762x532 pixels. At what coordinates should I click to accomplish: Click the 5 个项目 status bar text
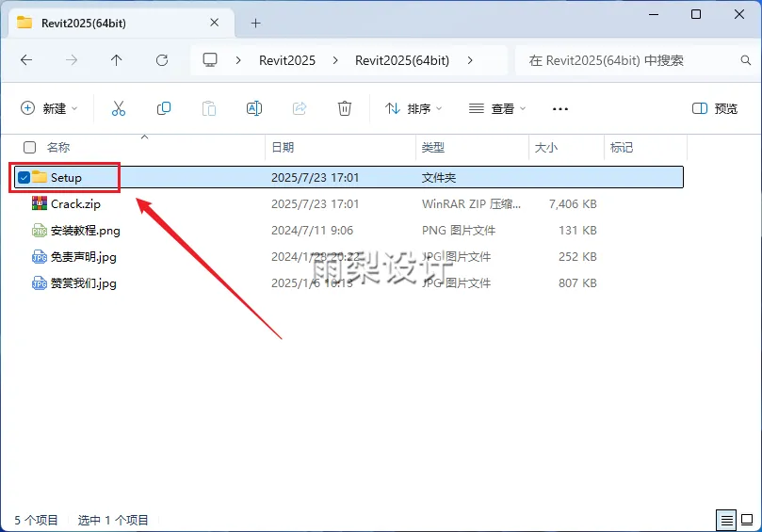(36, 521)
